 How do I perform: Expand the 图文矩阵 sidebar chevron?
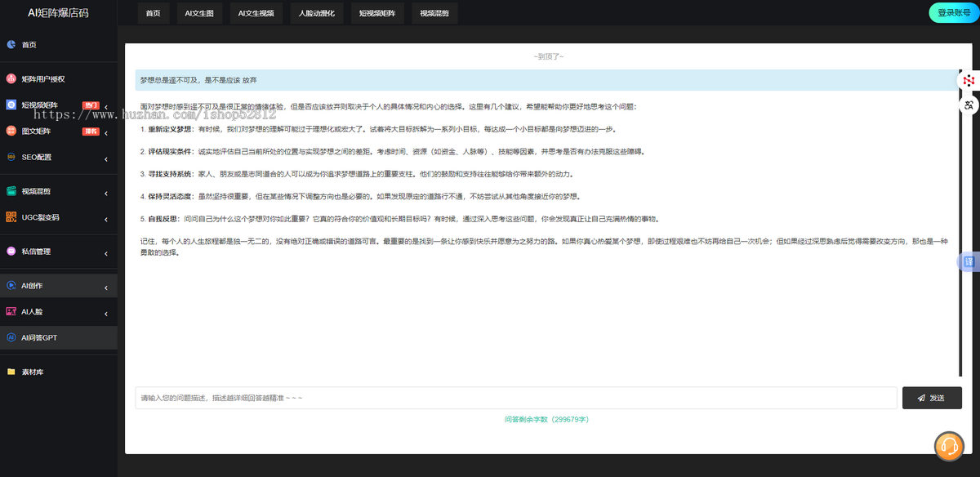(106, 132)
